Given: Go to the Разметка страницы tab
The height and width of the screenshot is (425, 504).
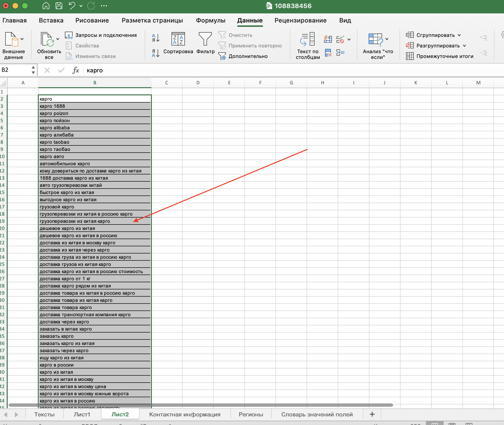Looking at the screenshot, I should 152,20.
